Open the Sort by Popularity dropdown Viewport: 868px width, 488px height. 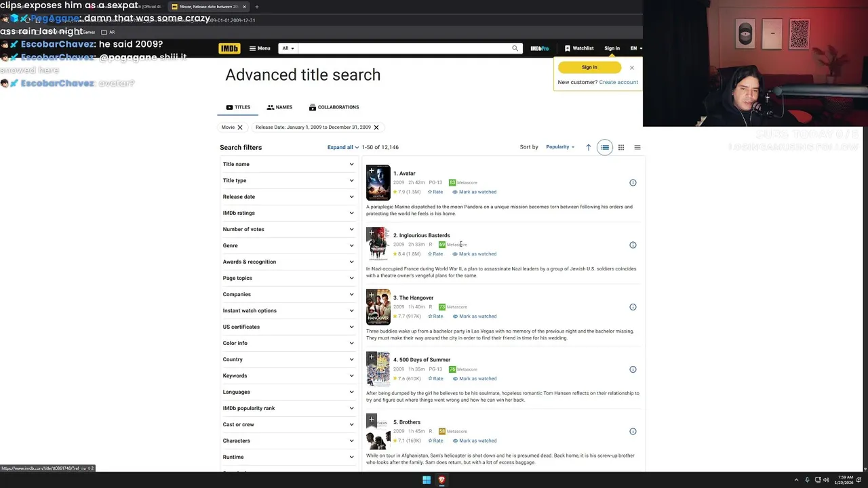[560, 147]
